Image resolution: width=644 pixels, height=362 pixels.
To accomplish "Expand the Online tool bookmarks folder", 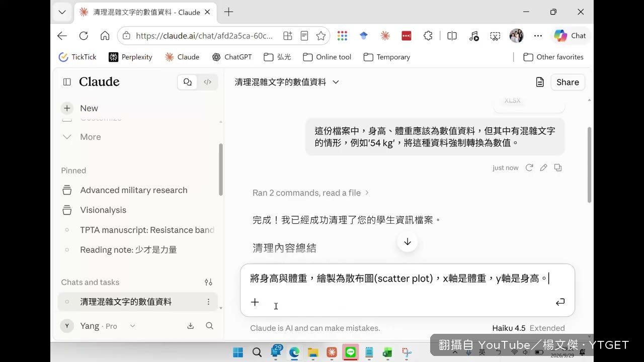I will pyautogui.click(x=327, y=57).
